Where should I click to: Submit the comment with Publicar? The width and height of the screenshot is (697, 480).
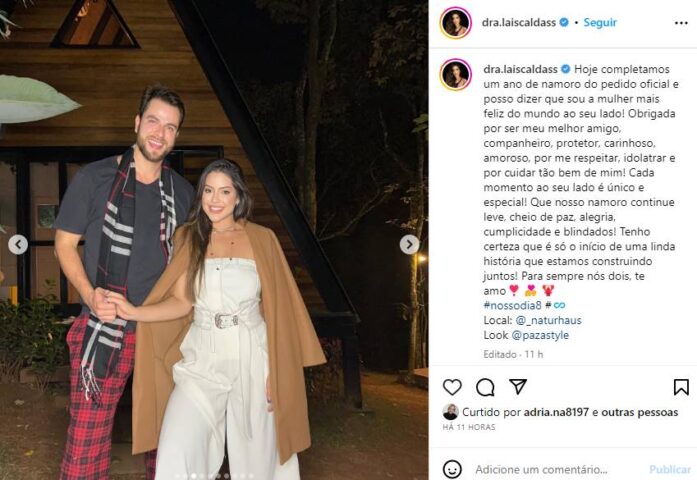coord(670,470)
